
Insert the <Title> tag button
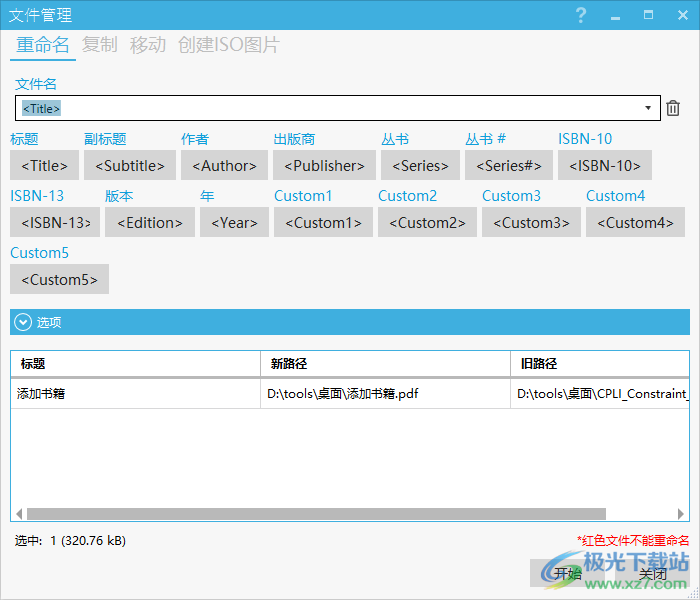point(44,165)
